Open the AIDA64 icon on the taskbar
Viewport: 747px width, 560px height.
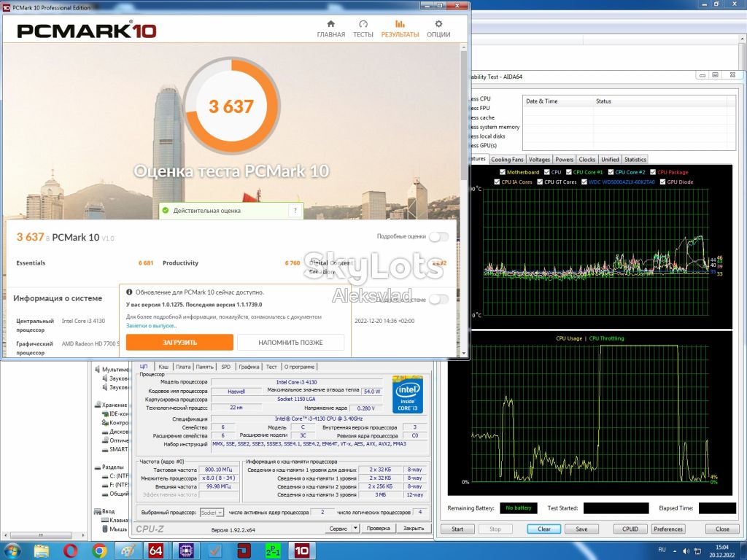click(x=156, y=551)
